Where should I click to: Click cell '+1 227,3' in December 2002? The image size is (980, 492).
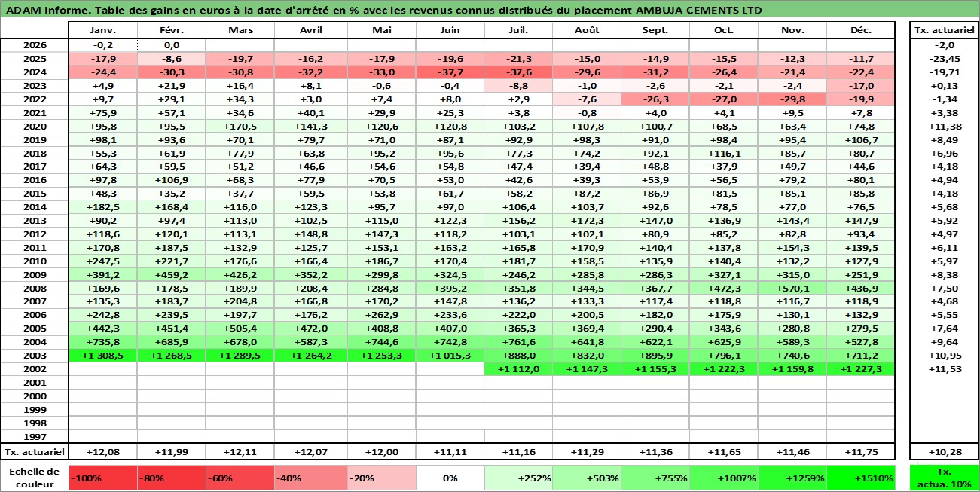(x=861, y=369)
